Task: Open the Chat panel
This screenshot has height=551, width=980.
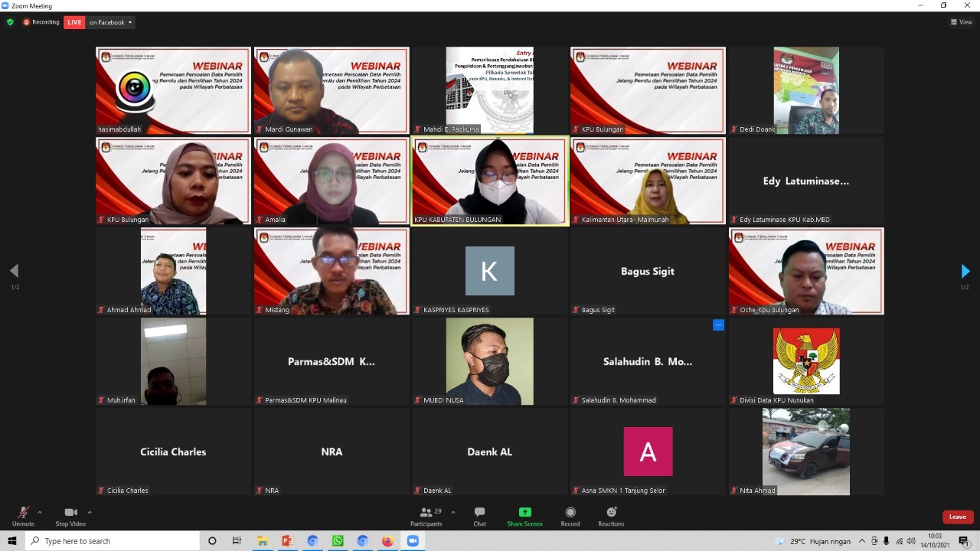Action: pos(479,516)
